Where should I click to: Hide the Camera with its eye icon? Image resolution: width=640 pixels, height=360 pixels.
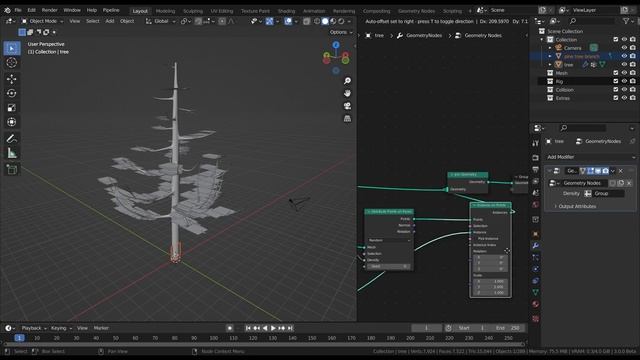(x=624, y=48)
